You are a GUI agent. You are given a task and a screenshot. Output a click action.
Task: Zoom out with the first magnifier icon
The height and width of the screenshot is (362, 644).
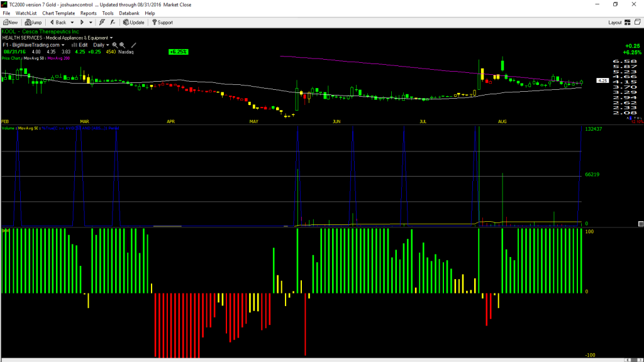point(114,45)
